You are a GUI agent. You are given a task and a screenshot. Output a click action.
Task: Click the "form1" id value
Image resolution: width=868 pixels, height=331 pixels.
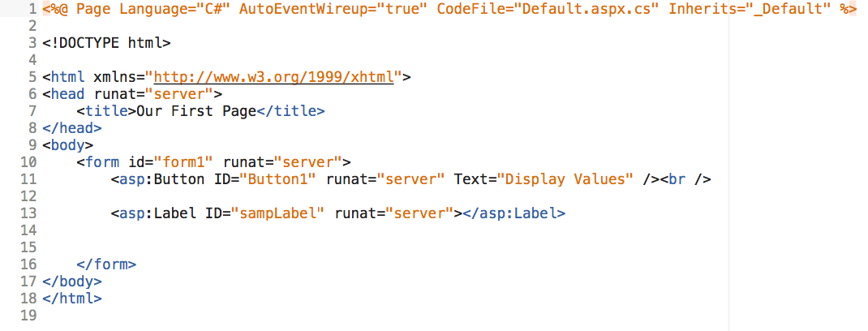coord(184,161)
